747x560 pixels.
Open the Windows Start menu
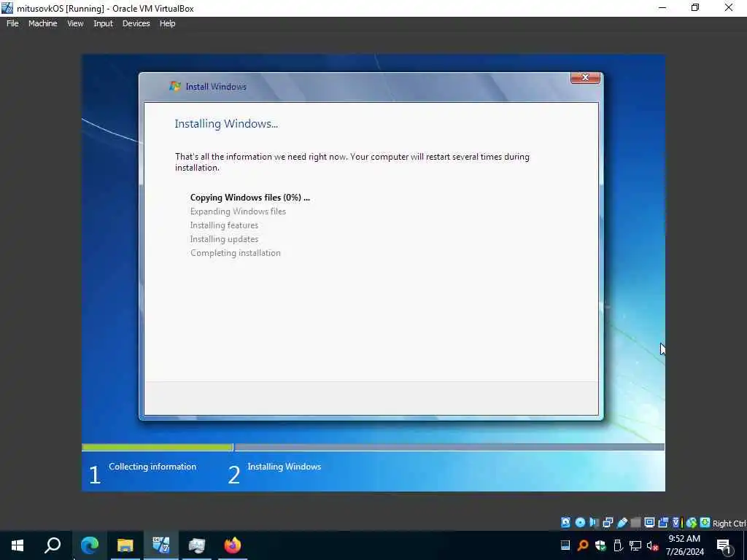(18, 545)
